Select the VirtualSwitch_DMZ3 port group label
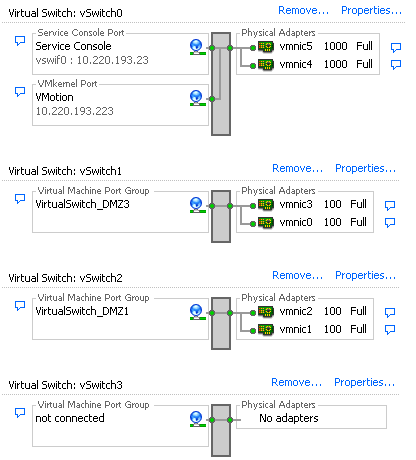 click(82, 204)
